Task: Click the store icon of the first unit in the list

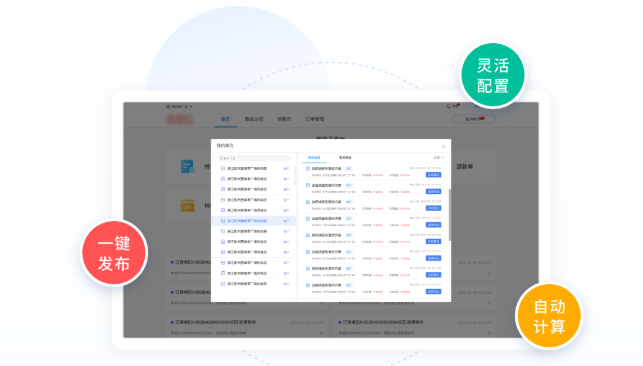Action: 223,168
